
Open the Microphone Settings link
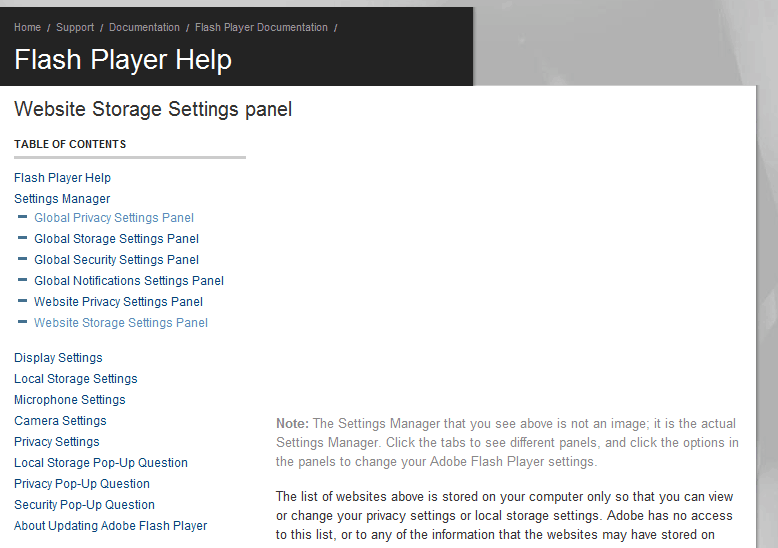(70, 400)
